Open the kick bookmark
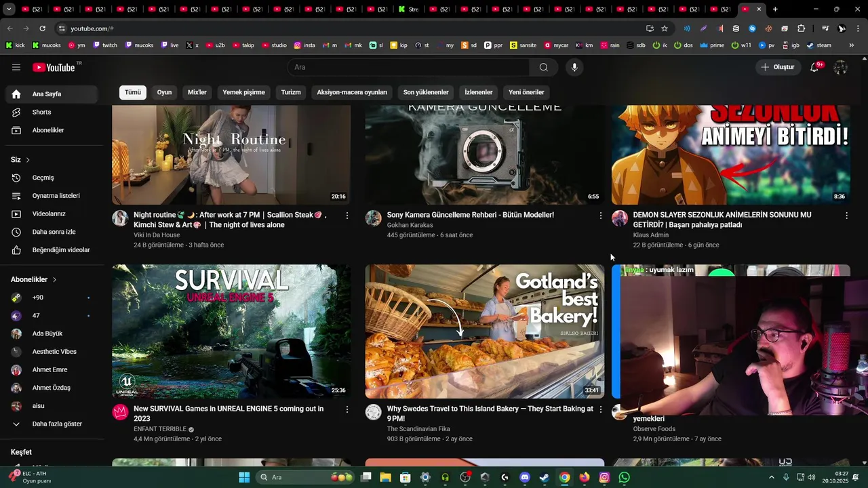The height and width of the screenshot is (488, 868). 15,45
